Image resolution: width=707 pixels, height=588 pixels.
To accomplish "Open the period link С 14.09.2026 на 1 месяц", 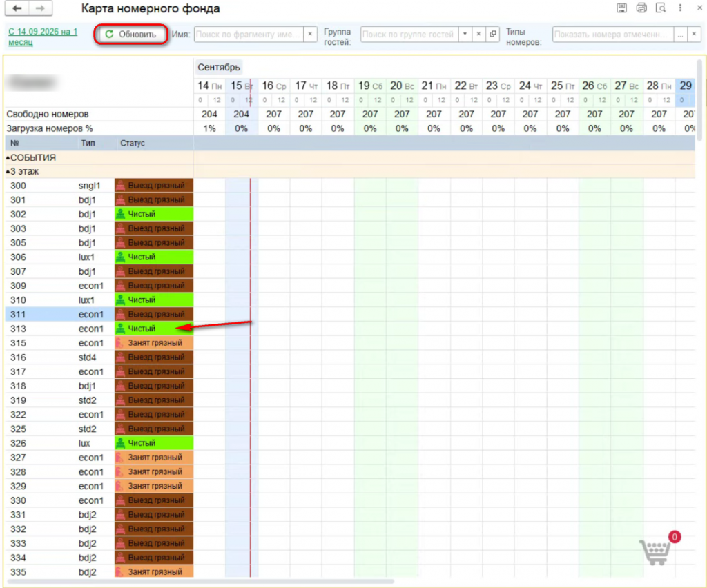I will 43,37.
